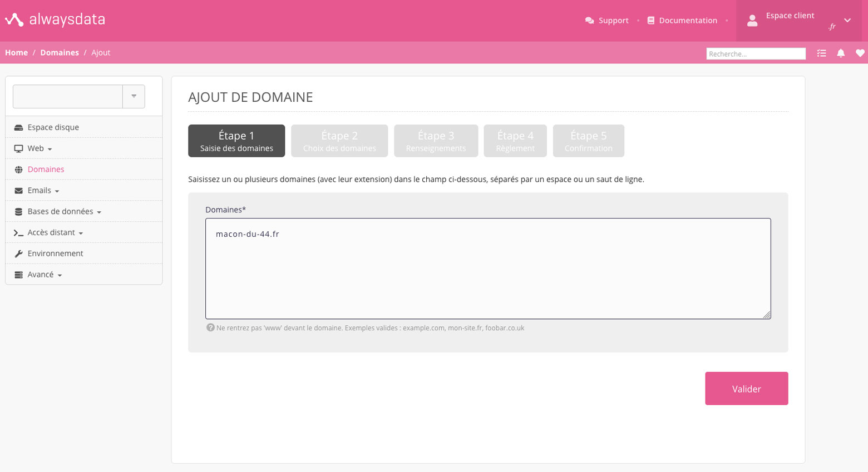Open the Support link
This screenshot has width=868, height=472.
(613, 21)
